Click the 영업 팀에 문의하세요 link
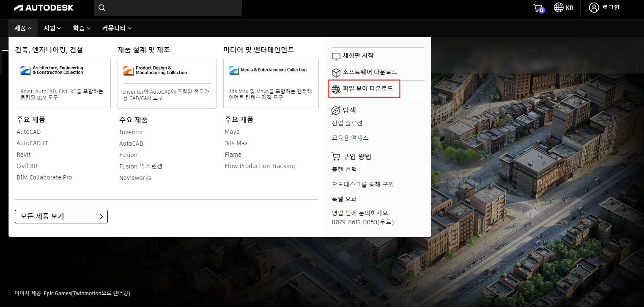644x307 pixels. point(361,213)
